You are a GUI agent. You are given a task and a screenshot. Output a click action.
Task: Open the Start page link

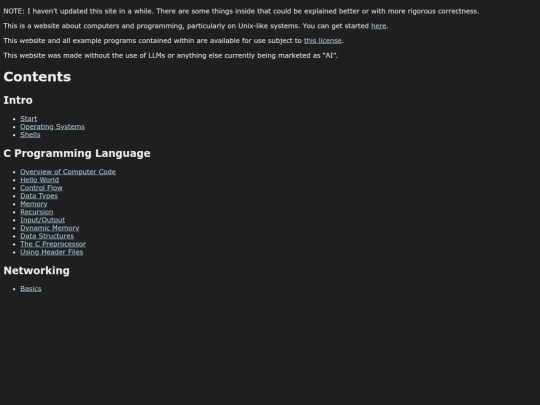[x=29, y=119]
